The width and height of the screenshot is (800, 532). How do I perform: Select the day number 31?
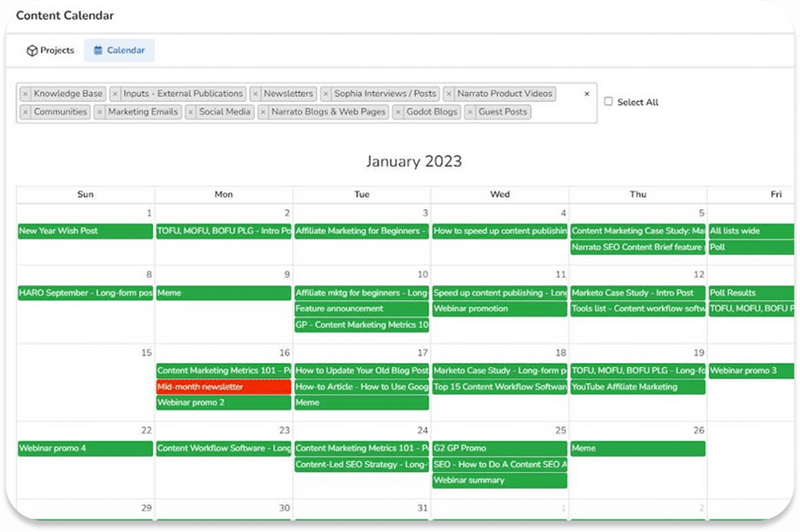(422, 508)
